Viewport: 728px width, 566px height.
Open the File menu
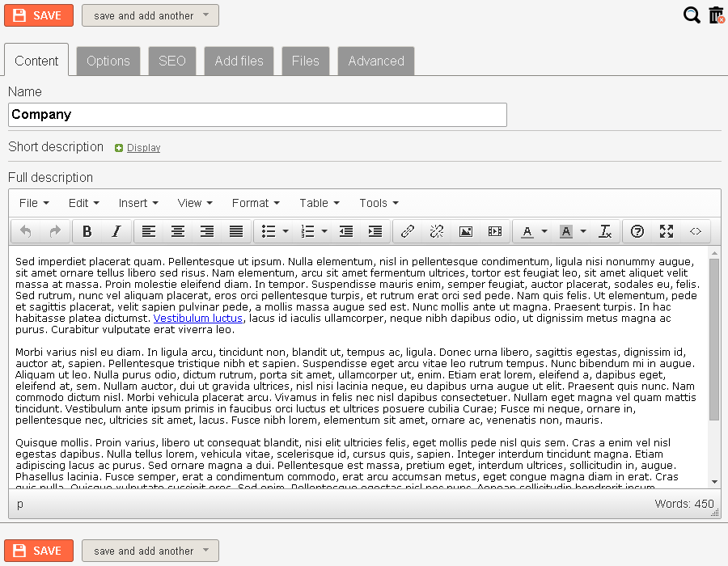pyautogui.click(x=34, y=203)
